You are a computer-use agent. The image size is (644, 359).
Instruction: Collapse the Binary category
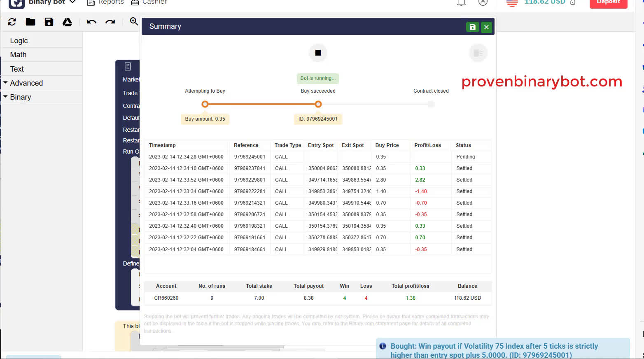click(21, 97)
